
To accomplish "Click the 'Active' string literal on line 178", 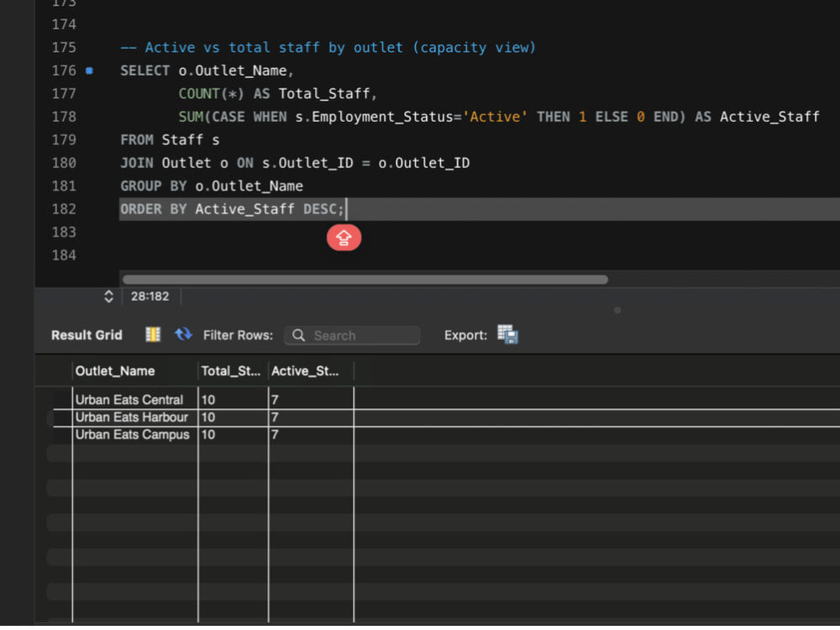I will [x=495, y=117].
